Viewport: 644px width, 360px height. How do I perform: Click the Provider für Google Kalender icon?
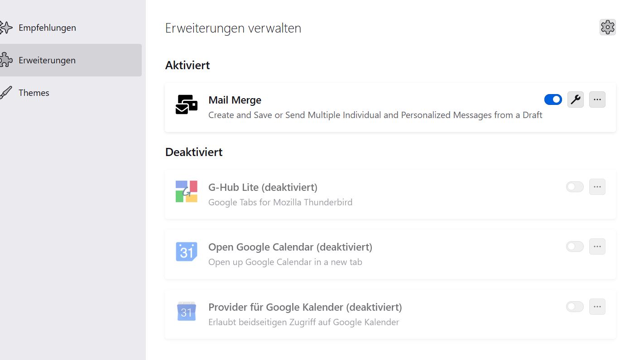187,312
